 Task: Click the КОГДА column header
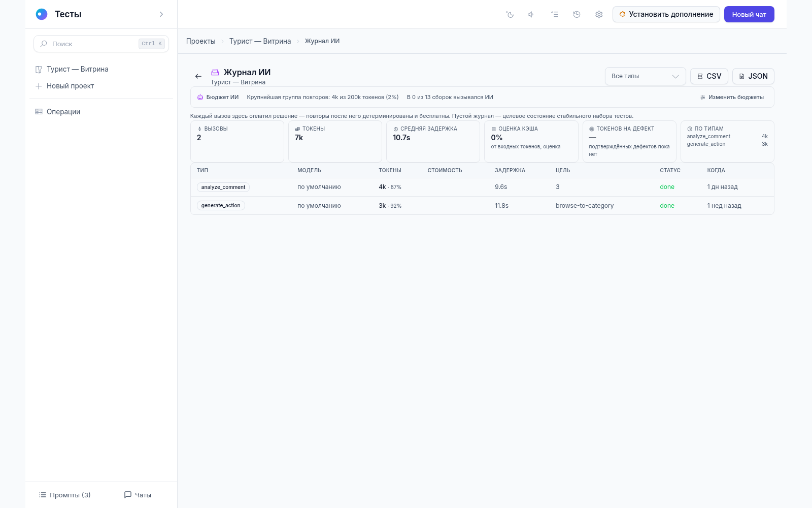click(716, 171)
